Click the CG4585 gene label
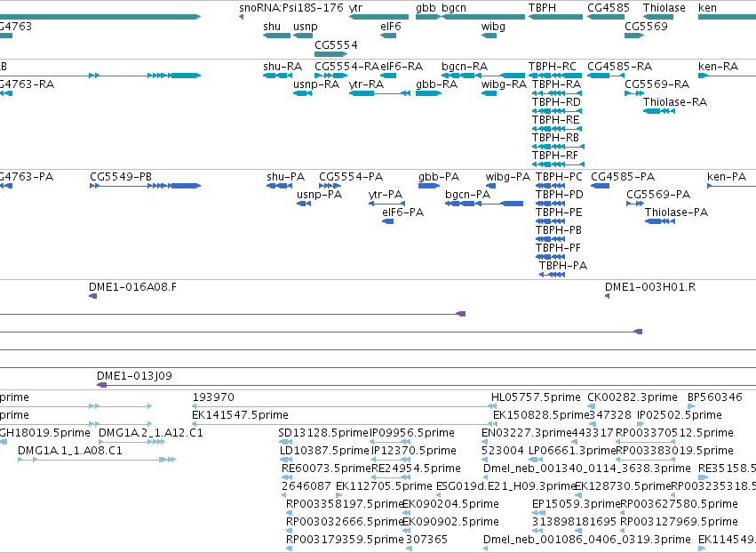The height and width of the screenshot is (553, 756). [x=609, y=8]
